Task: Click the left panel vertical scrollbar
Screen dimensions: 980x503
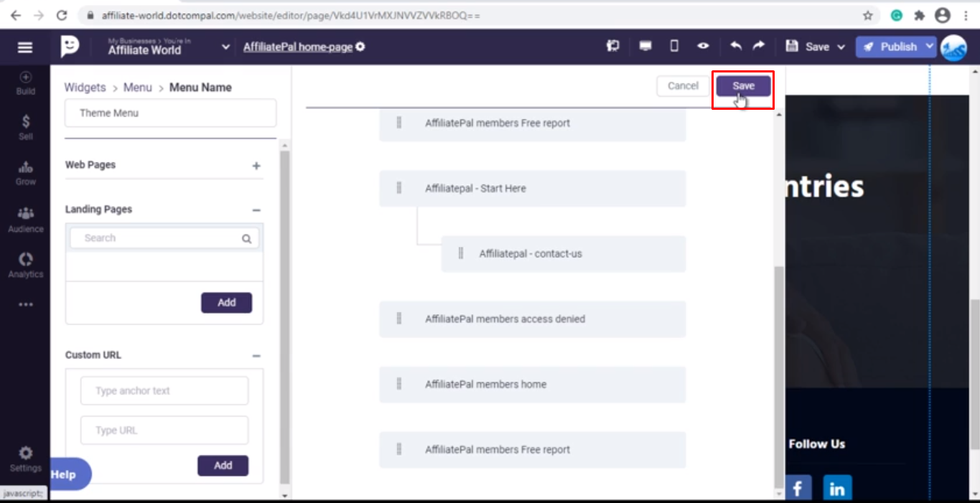Action: pos(285,317)
